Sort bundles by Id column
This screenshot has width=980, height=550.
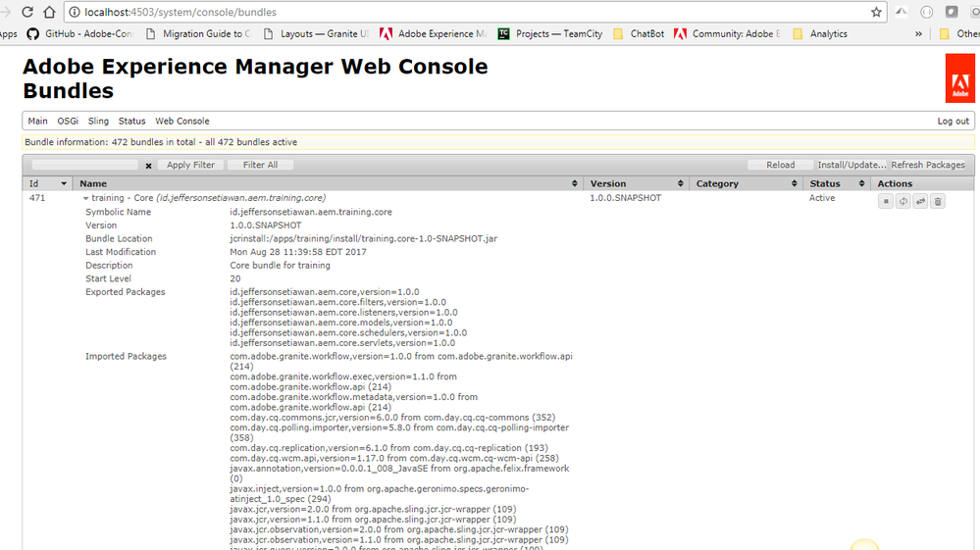[x=47, y=183]
